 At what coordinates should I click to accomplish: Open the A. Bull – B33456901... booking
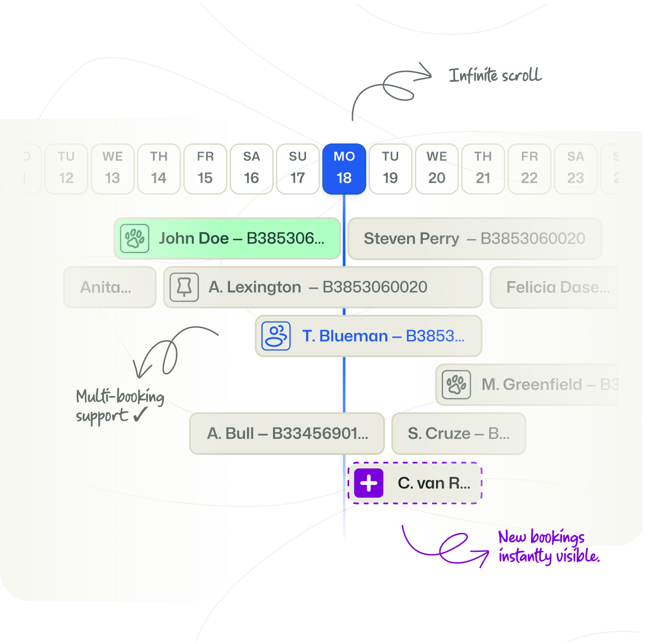tap(287, 434)
